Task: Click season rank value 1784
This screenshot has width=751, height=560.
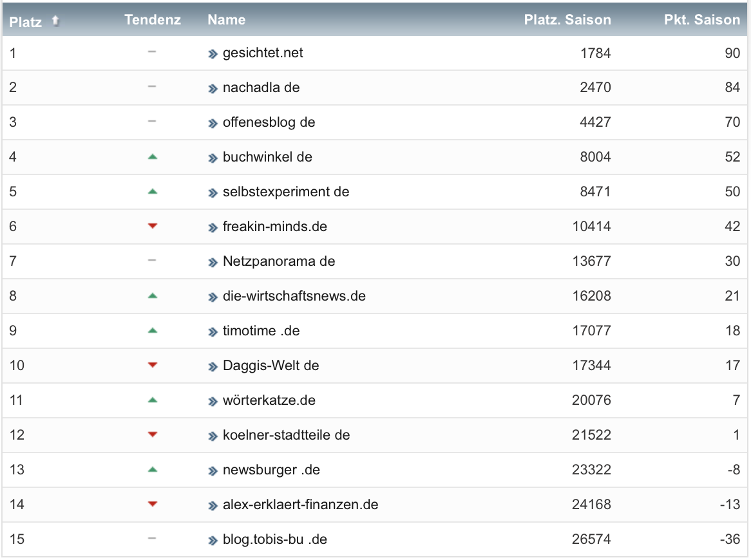Action: click(595, 53)
